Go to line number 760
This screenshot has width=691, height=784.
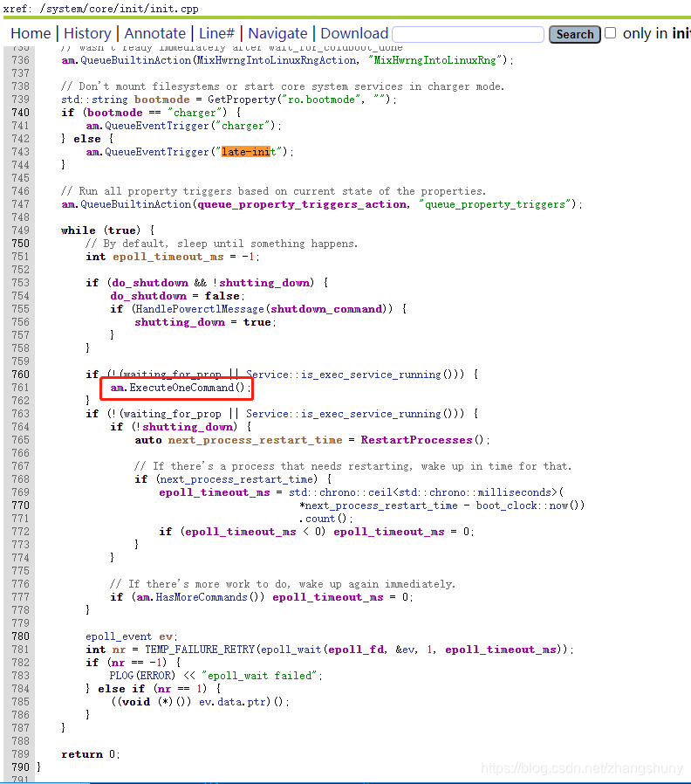20,375
